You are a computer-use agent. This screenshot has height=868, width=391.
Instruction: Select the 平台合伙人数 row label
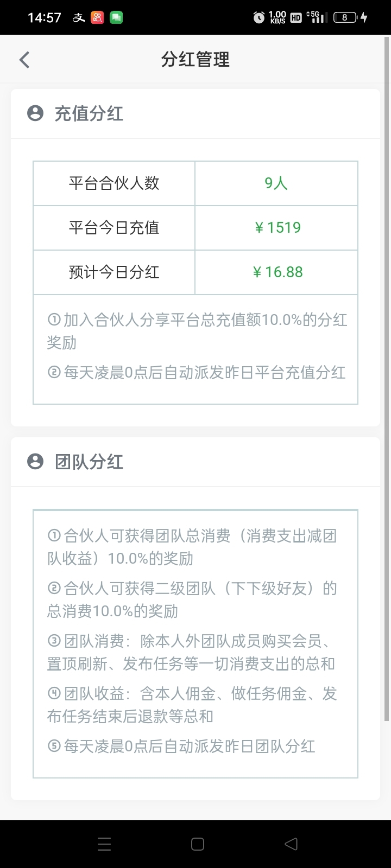[x=114, y=183]
